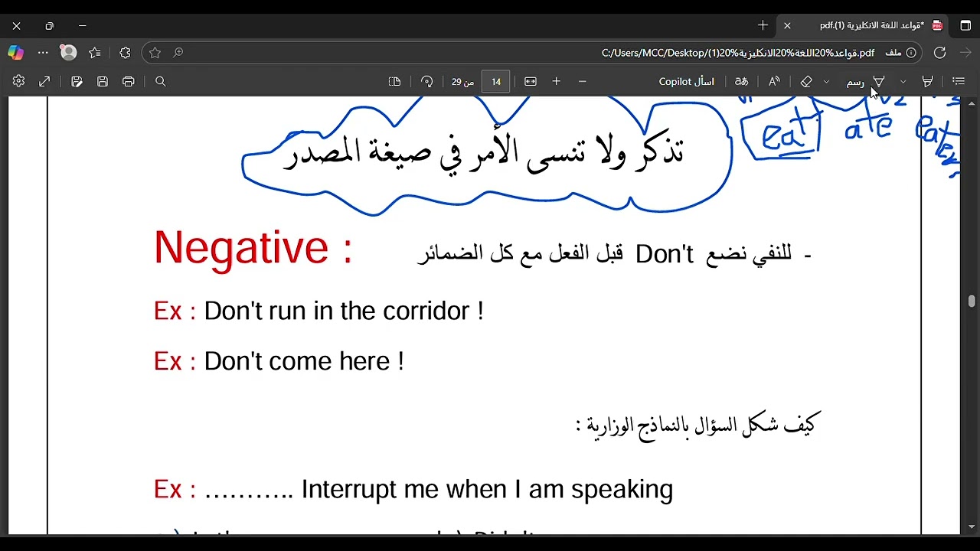Select the Eraser tool
980x551 pixels.
pos(806,81)
